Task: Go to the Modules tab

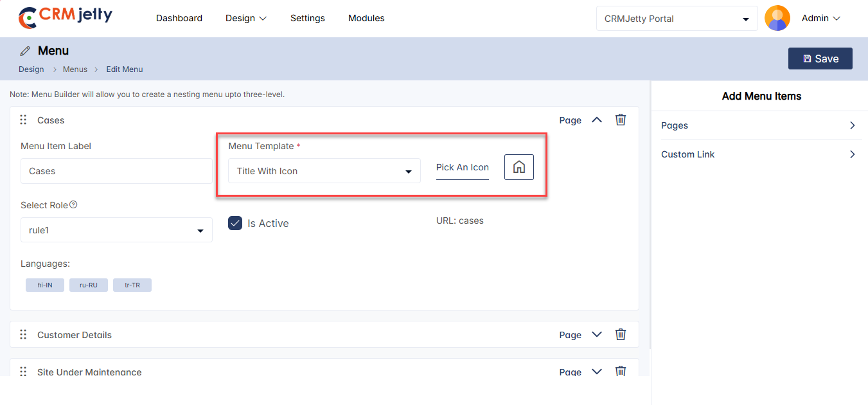Action: click(366, 18)
